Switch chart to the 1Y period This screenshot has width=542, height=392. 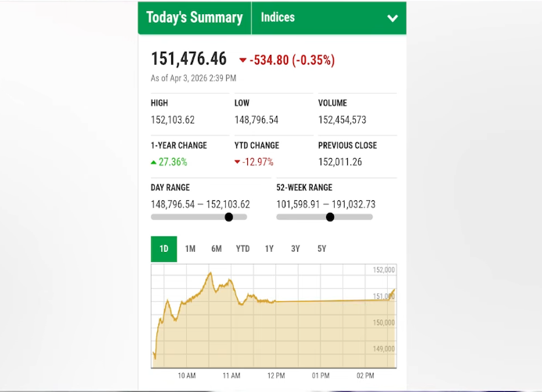(269, 249)
